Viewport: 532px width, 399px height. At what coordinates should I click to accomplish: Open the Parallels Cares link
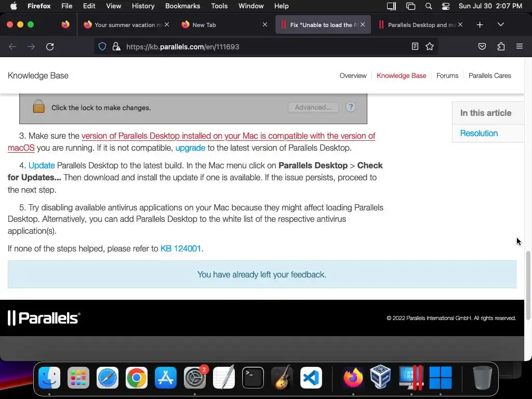489,76
